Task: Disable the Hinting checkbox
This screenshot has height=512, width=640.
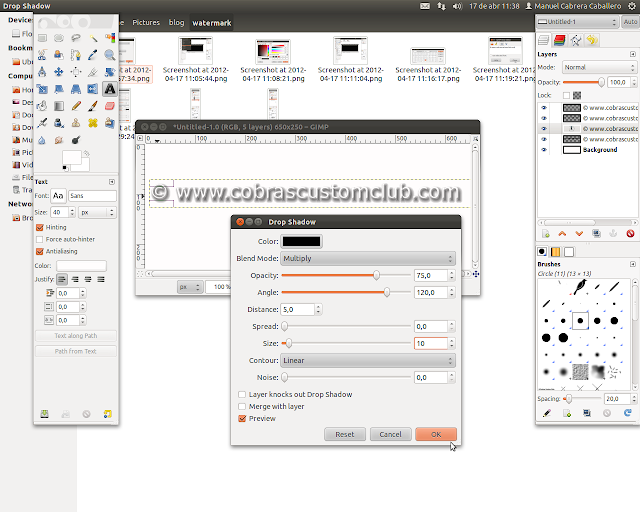Action: (x=40, y=227)
